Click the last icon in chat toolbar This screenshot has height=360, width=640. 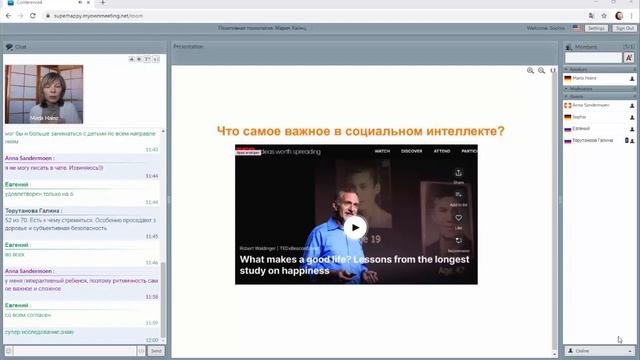pos(156,59)
